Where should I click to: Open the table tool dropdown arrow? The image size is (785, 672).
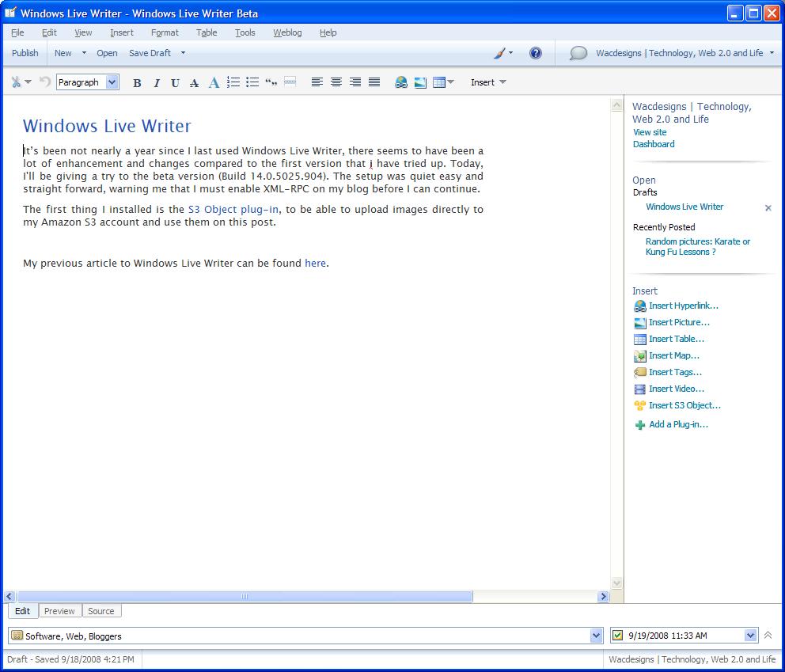point(450,82)
